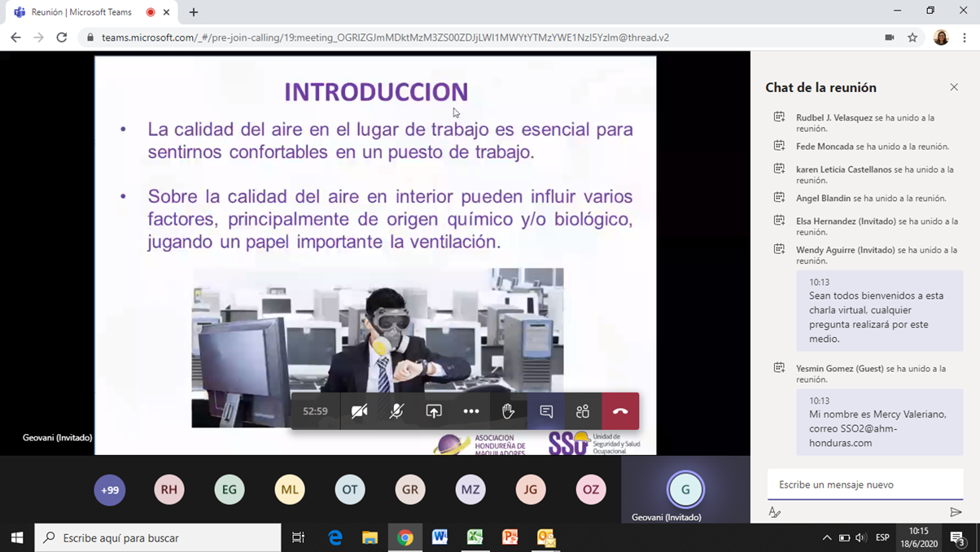Viewport: 980px width, 552px height.
Task: Click the new message input field
Action: (865, 484)
